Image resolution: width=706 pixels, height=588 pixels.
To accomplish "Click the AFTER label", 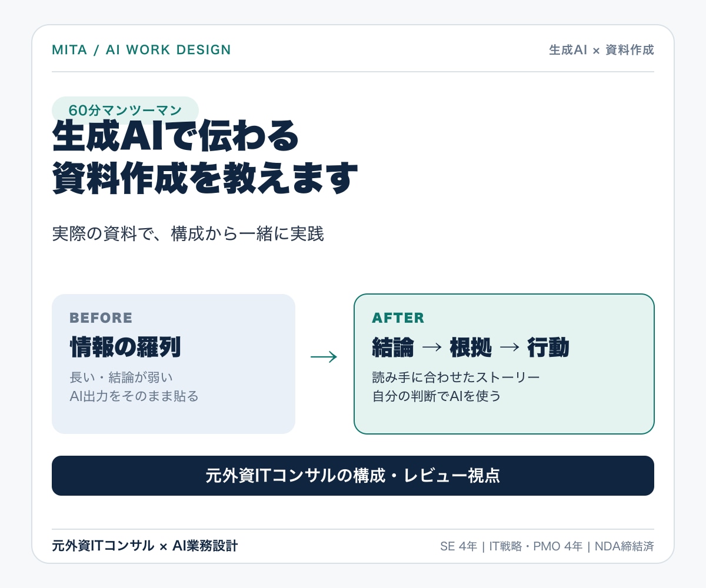I will tap(398, 318).
